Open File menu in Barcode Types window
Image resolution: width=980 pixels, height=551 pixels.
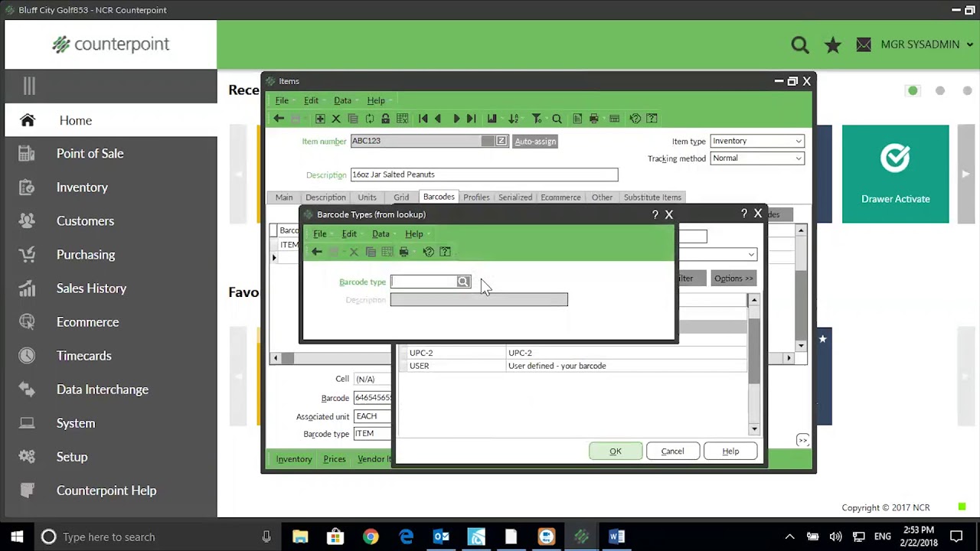pos(320,234)
